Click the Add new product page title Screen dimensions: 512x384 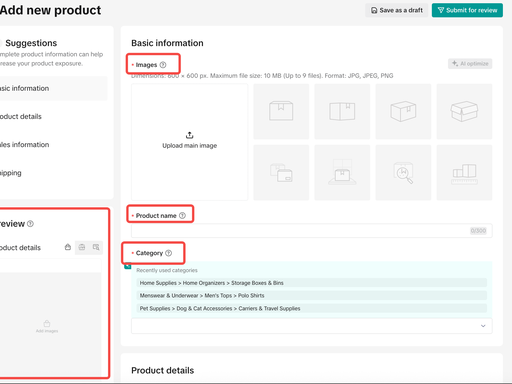pos(50,10)
